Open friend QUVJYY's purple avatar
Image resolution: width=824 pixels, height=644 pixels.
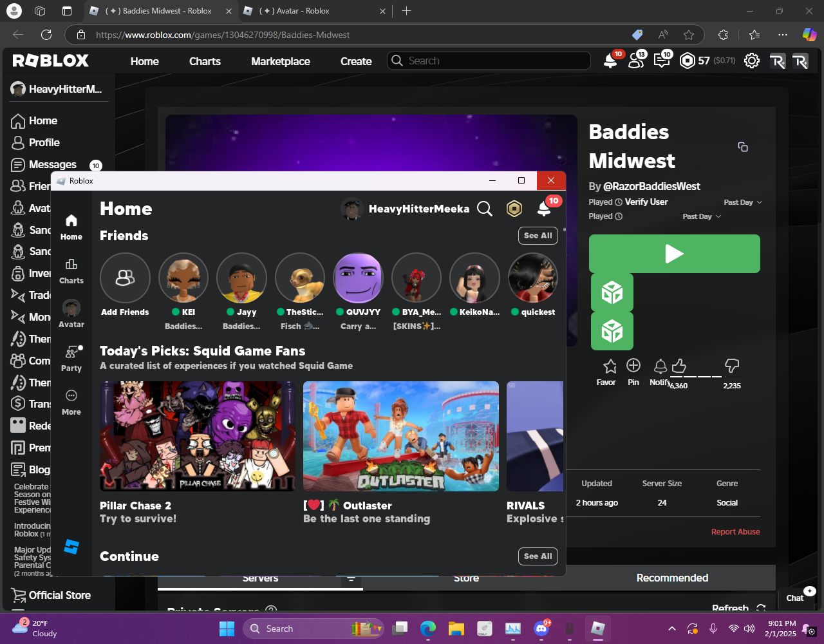coord(358,278)
